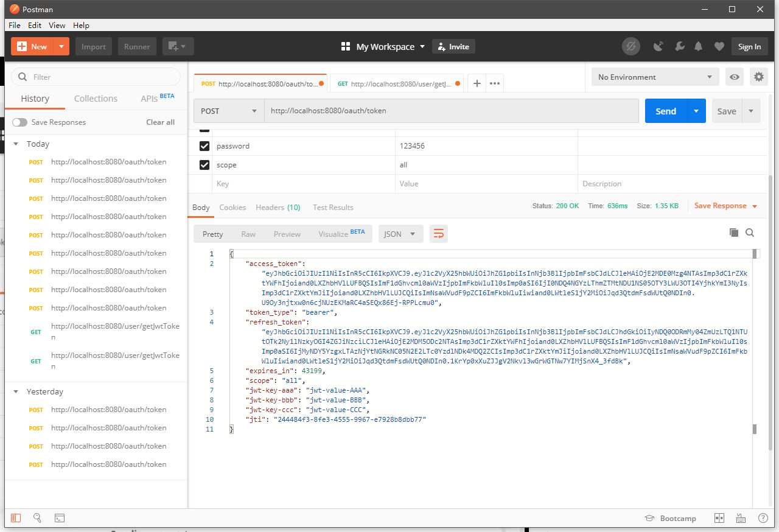The height and width of the screenshot is (532, 779).
Task: Open manage environments gear icon
Action: coord(758,77)
